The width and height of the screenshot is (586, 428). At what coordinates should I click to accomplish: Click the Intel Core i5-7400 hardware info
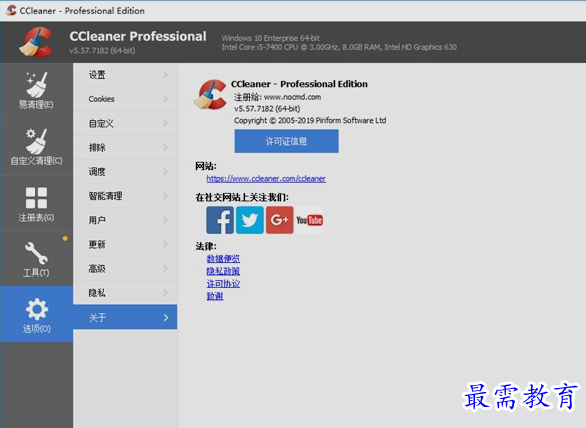tap(339, 47)
